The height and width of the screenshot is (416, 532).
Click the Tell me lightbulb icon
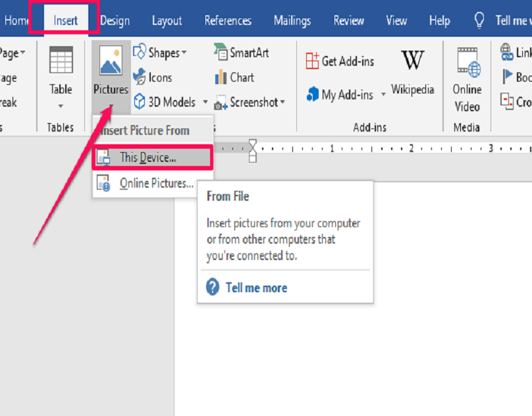pos(479,20)
